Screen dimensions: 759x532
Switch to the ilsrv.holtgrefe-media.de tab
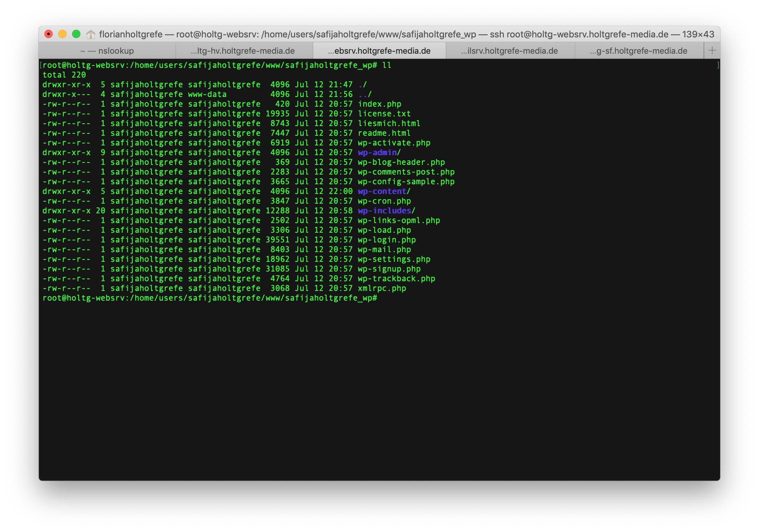pos(509,51)
